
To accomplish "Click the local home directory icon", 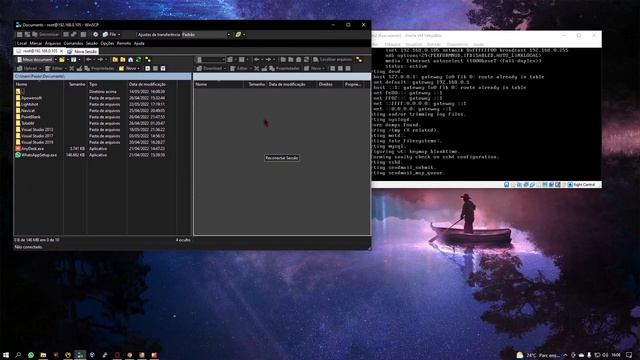I will (131, 60).
